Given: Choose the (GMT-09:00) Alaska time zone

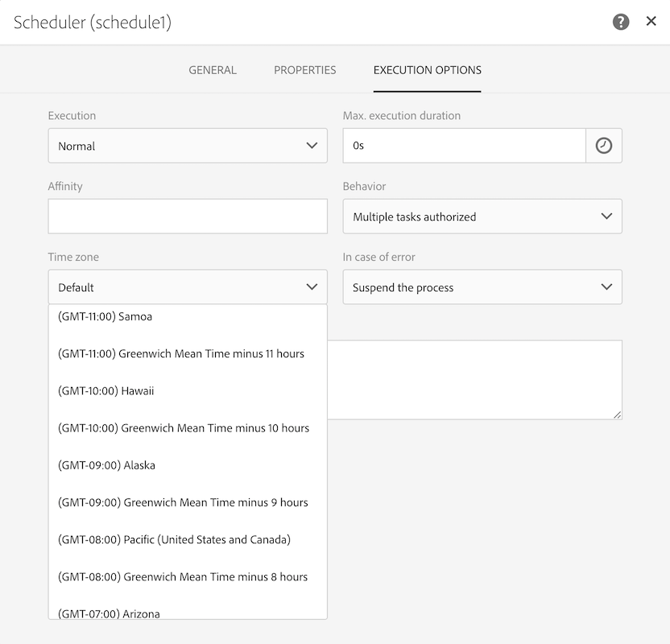Looking at the screenshot, I should [107, 464].
